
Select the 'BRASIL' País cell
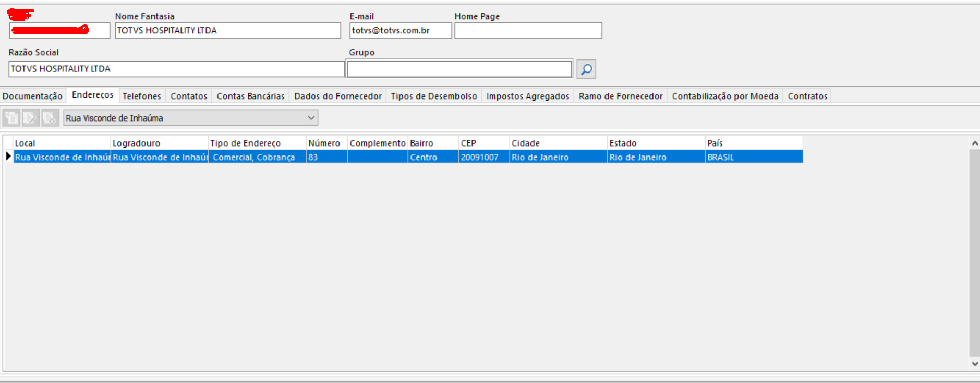click(x=754, y=157)
